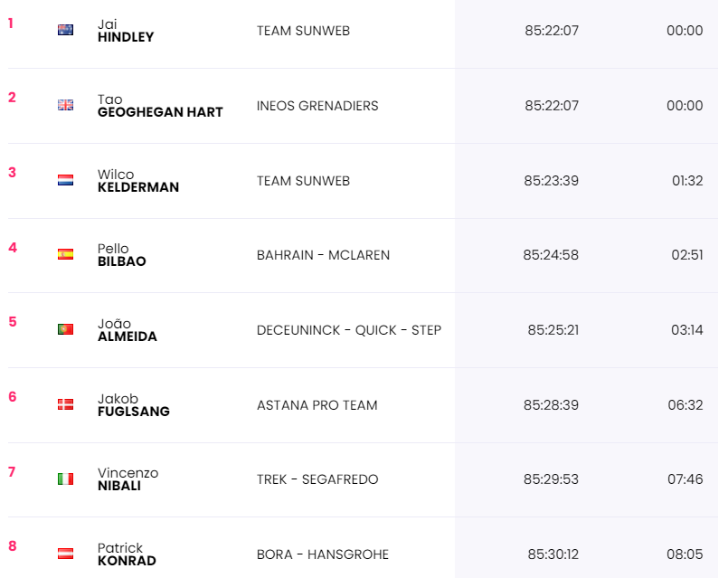Click the Dutch flag beside Wilco Kelderman
The width and height of the screenshot is (728, 578).
65,180
